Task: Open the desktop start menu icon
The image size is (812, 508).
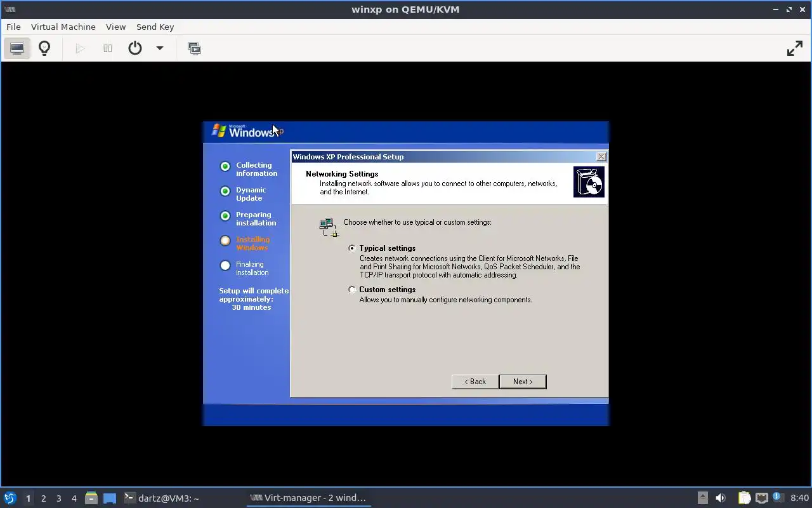Action: click(10, 498)
